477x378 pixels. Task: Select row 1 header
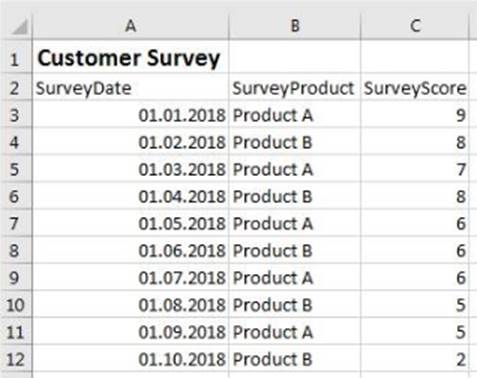point(16,57)
